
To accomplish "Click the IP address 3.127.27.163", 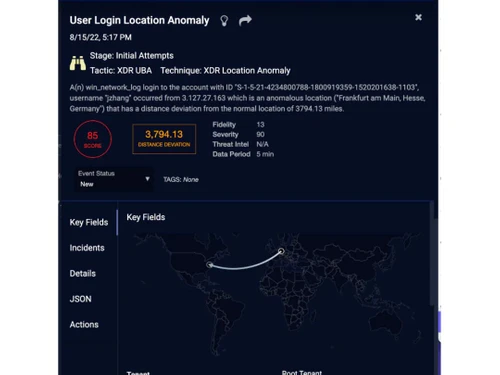I will pos(204,98).
